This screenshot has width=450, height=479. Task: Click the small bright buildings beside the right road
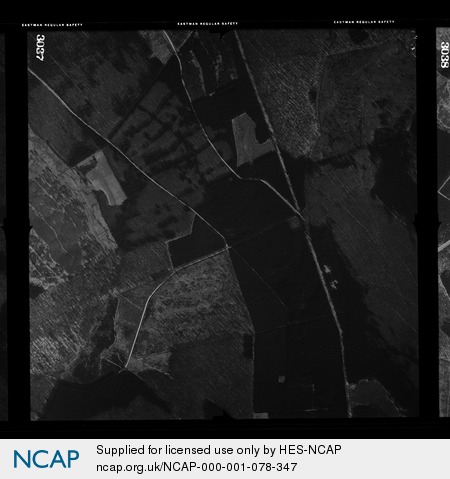pos(330,276)
